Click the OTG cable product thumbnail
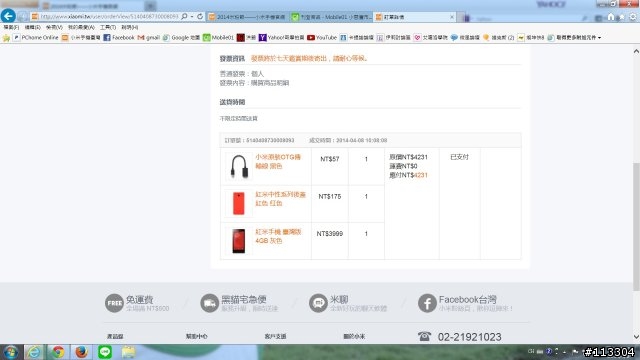Viewport: 640px width, 360px height. pyautogui.click(x=239, y=167)
